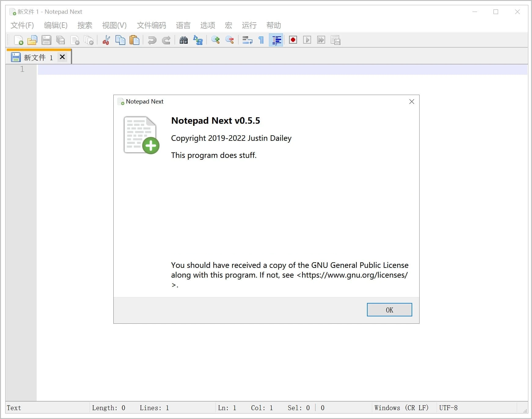Click the Open file folder icon
The width and height of the screenshot is (532, 419).
coord(32,40)
